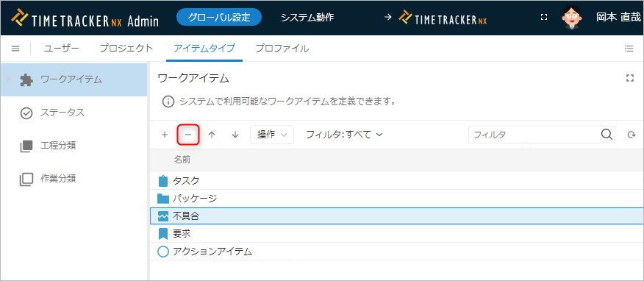Click the magnifier search icon
This screenshot has width=644, height=281.
pos(607,135)
